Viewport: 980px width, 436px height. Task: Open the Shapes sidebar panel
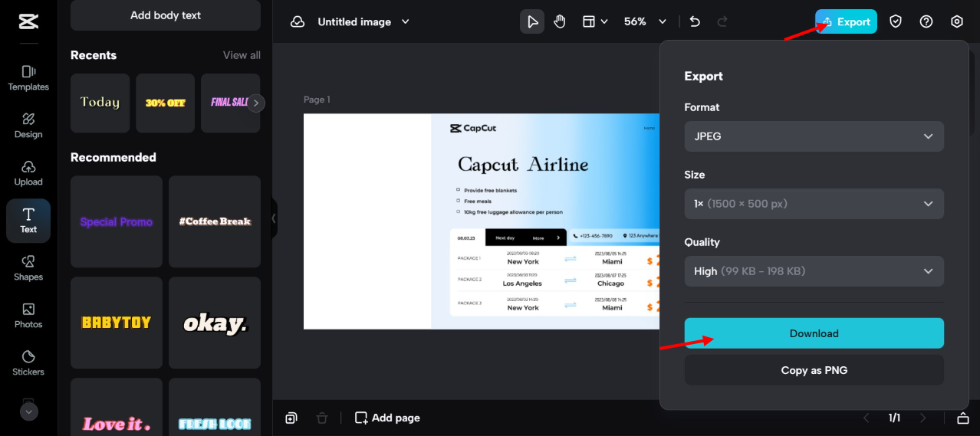click(28, 267)
